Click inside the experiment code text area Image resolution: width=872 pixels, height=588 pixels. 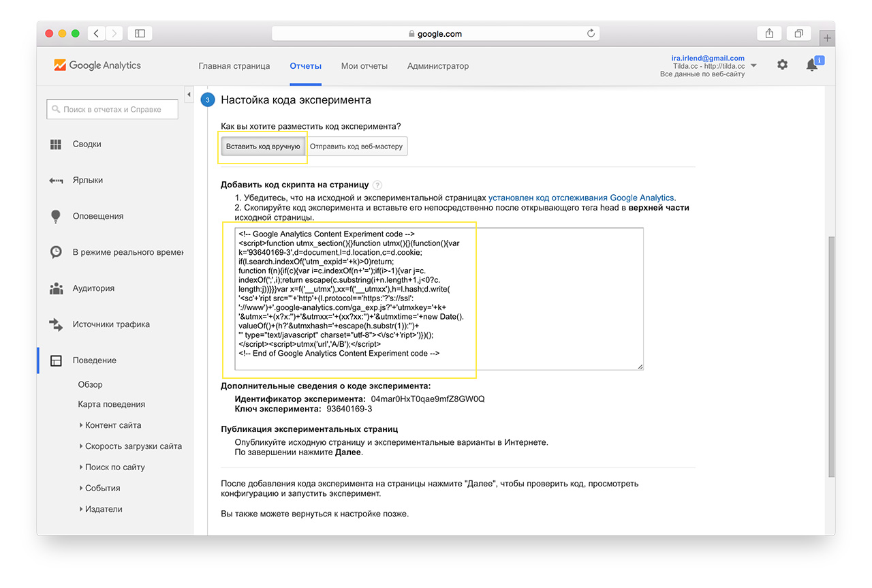click(439, 299)
